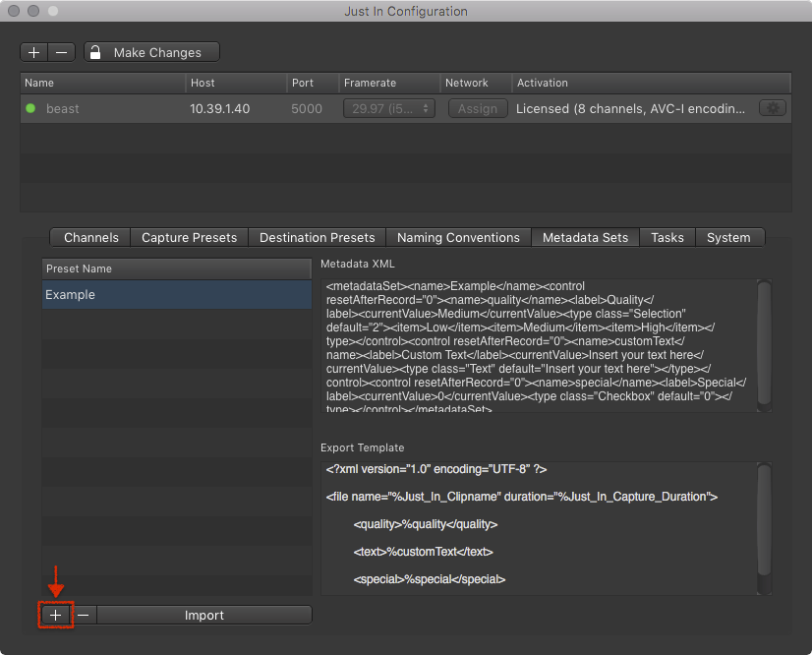
Task: Click inside the Export Template text area
Action: 539,528
